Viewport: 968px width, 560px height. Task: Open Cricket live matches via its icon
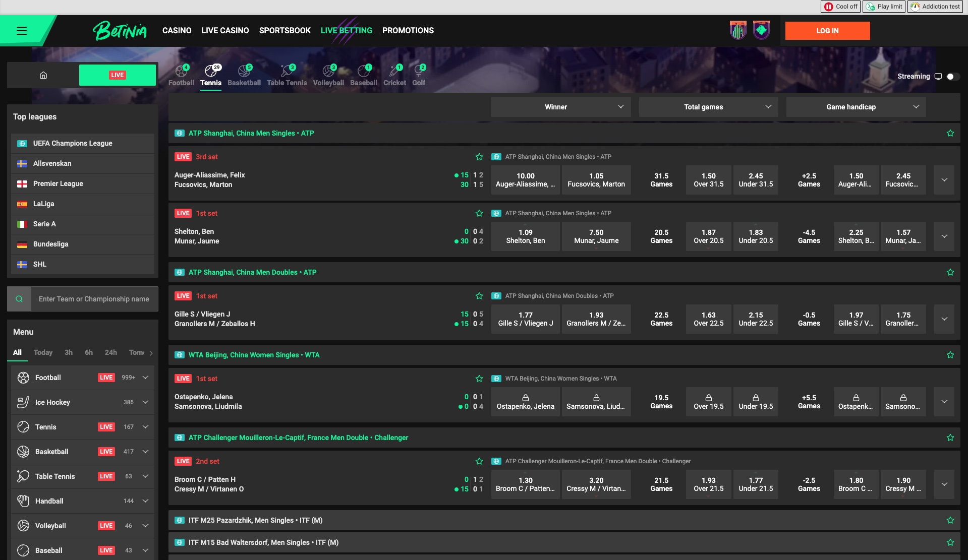395,72
